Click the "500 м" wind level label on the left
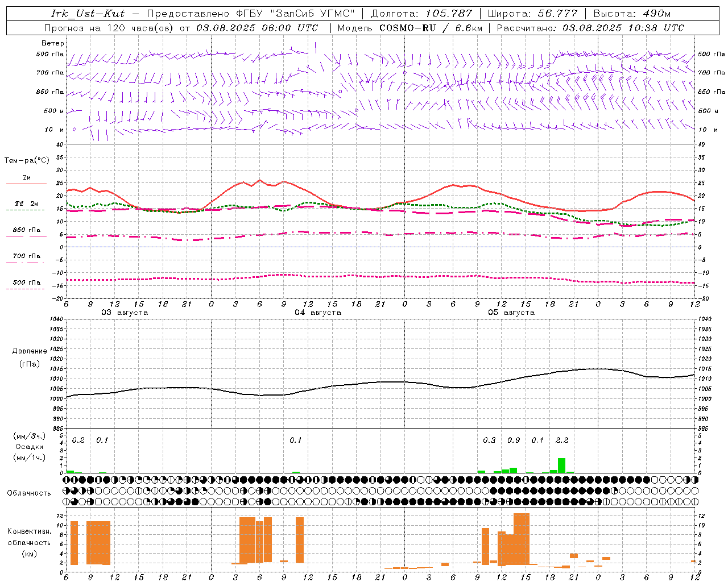 (x=55, y=111)
